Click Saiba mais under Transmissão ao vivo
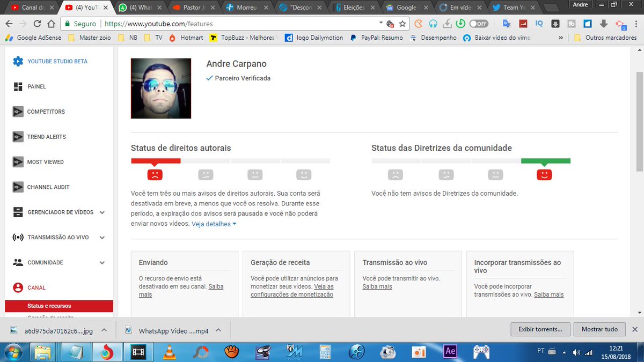Viewport: 644px width, 362px height. pyautogui.click(x=377, y=286)
